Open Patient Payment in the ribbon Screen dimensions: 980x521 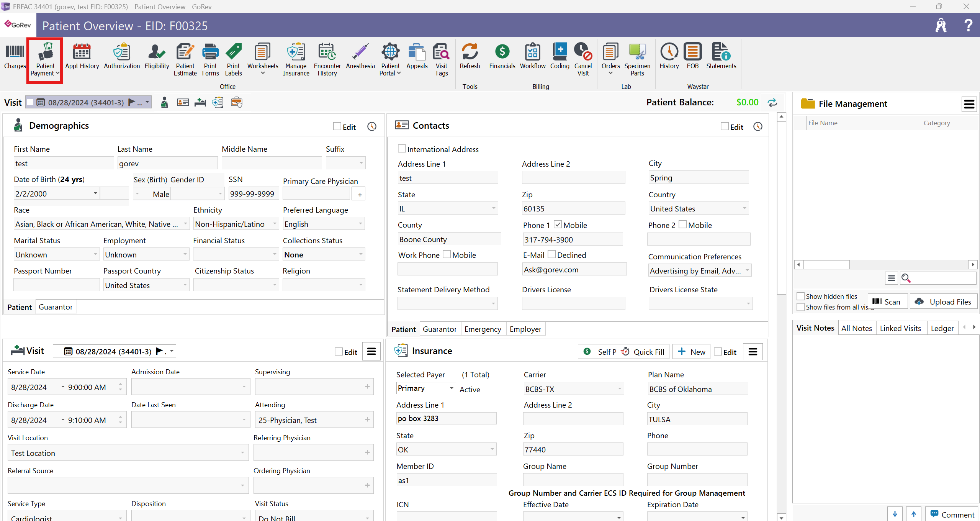pyautogui.click(x=45, y=59)
